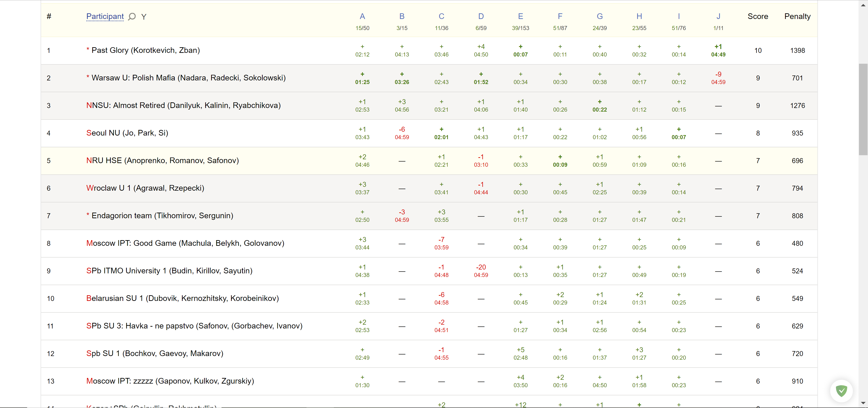Click the scrollbar up arrow
Image resolution: width=868 pixels, height=408 pixels.
863,5
